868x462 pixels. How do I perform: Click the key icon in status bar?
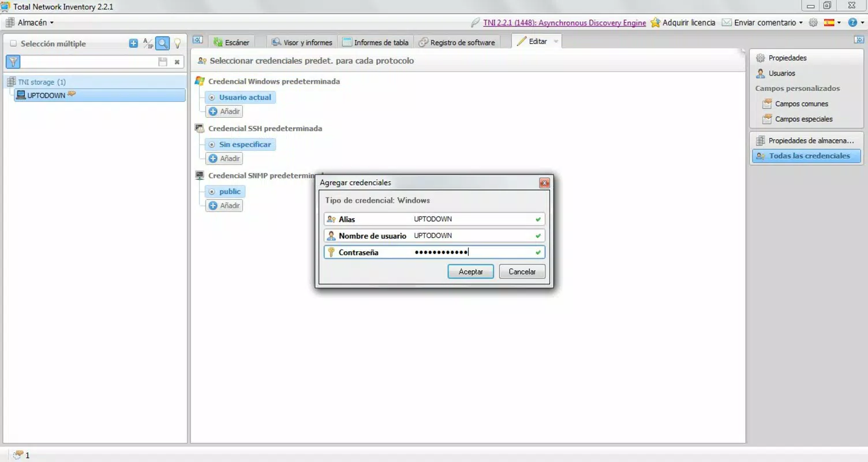(x=18, y=454)
